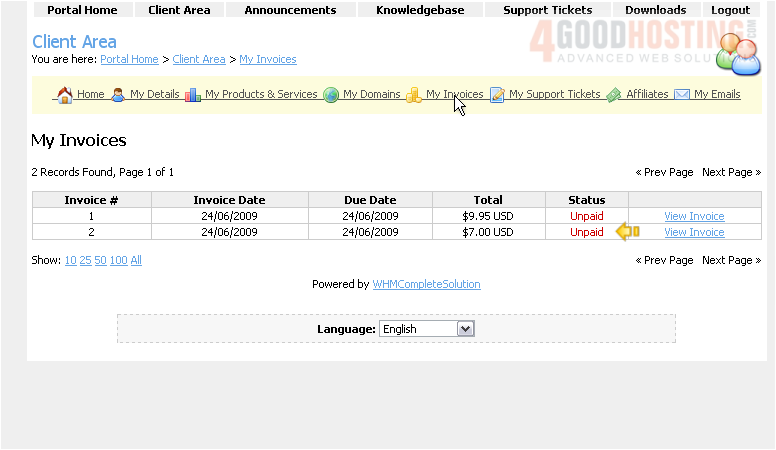Image resolution: width=776 pixels, height=450 pixels.
Task: Click the person icon beside My Details
Action: (x=118, y=95)
